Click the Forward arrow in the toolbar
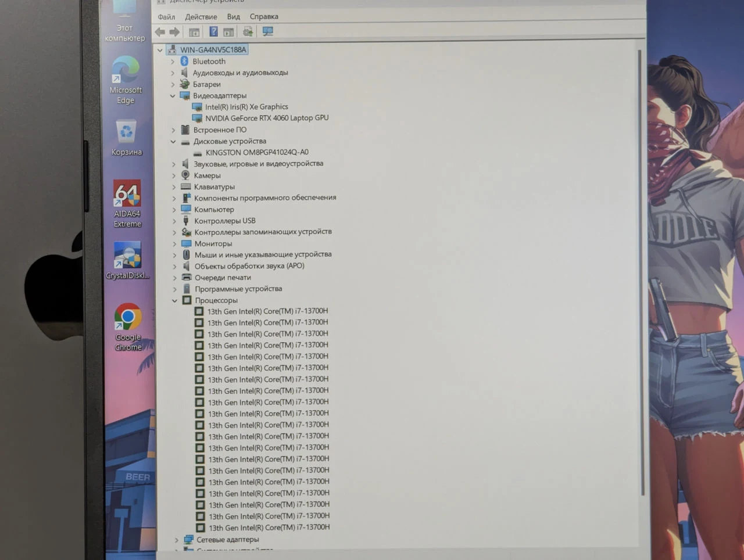Screen dimensions: 744x560 [x=174, y=32]
